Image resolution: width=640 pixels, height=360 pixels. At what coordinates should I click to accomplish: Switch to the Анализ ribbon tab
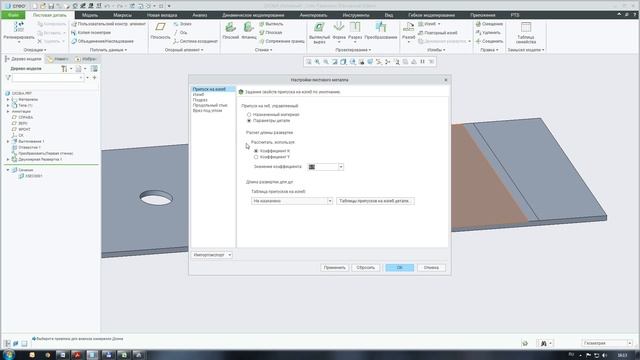pyautogui.click(x=200, y=15)
